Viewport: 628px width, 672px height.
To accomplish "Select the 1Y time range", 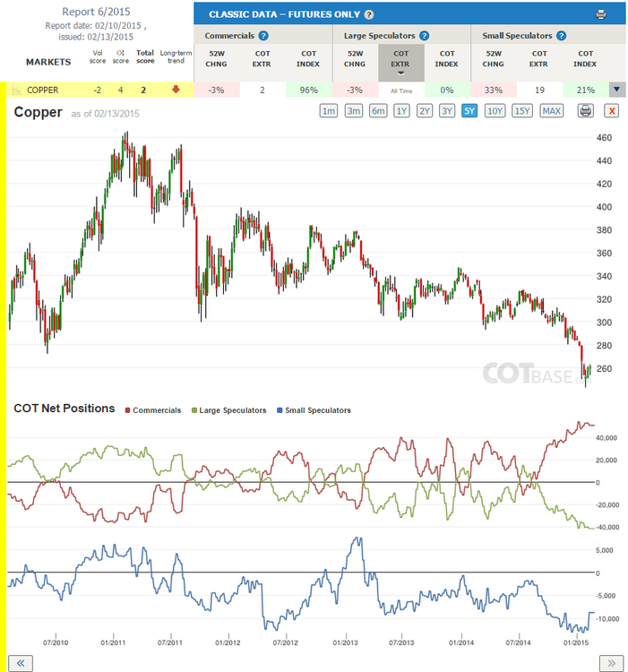I will (x=401, y=111).
